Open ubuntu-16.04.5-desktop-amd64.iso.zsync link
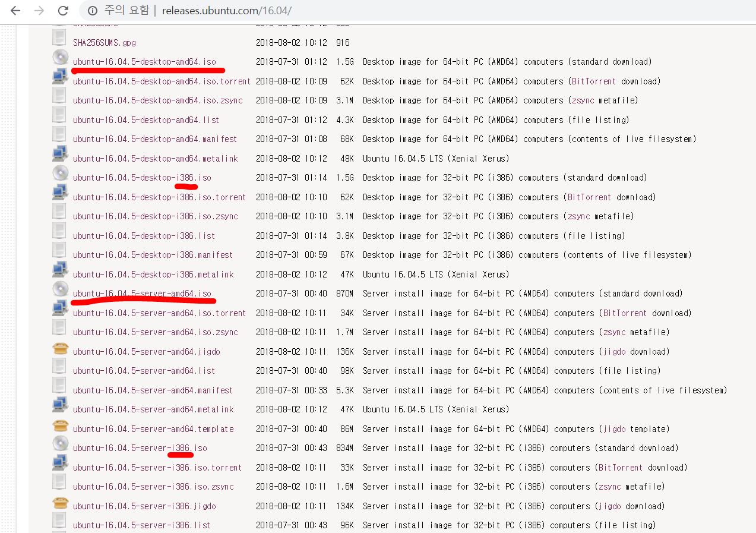The width and height of the screenshot is (756, 533). tap(158, 100)
